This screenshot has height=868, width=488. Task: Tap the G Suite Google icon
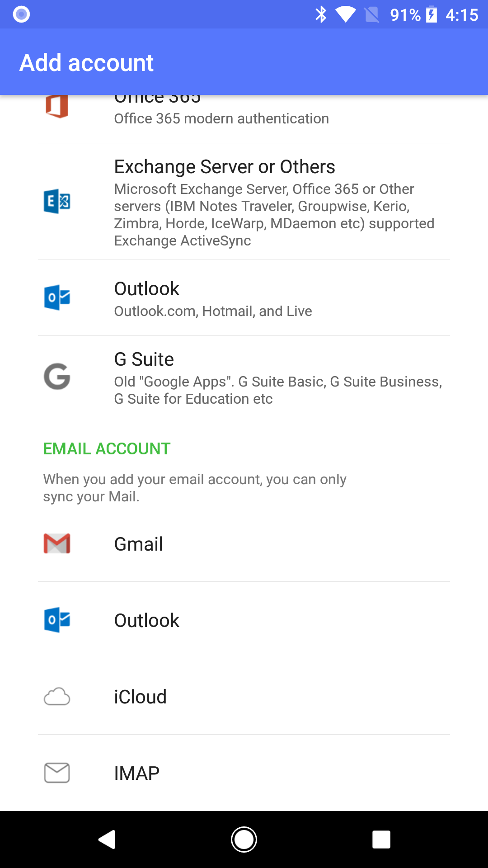point(57,376)
